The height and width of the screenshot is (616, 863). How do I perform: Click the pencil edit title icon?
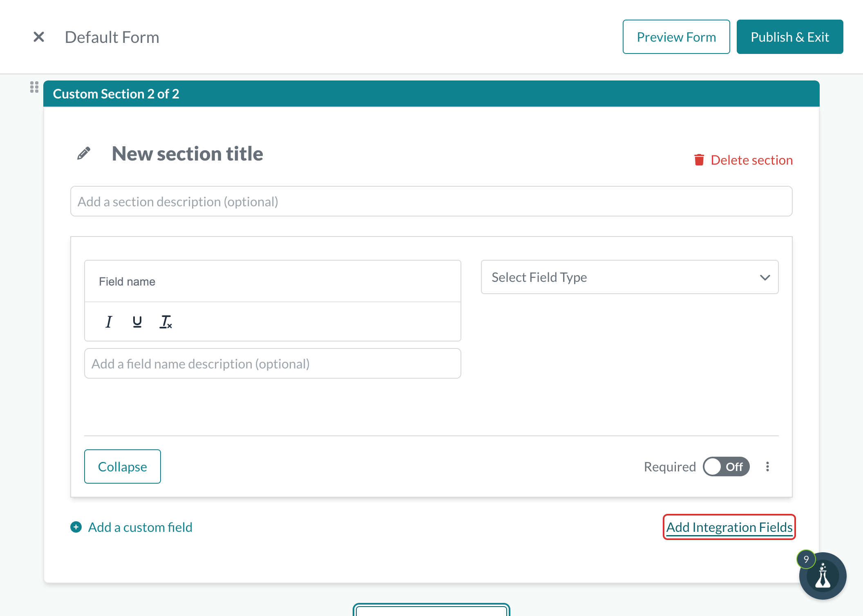tap(84, 154)
